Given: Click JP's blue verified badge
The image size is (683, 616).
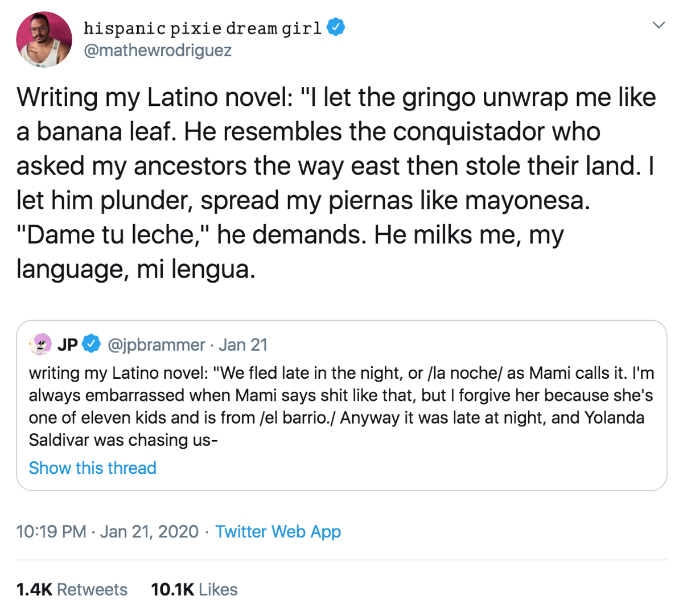Looking at the screenshot, I should [91, 344].
